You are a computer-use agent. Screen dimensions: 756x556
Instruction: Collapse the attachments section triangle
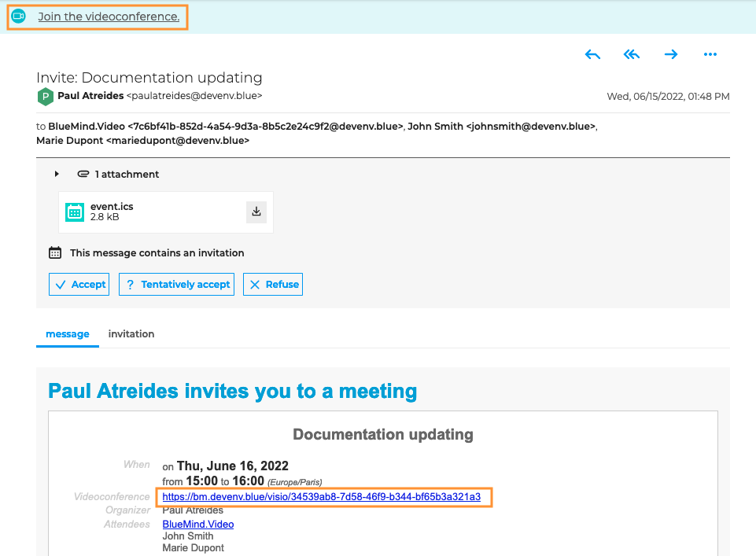pyautogui.click(x=57, y=174)
